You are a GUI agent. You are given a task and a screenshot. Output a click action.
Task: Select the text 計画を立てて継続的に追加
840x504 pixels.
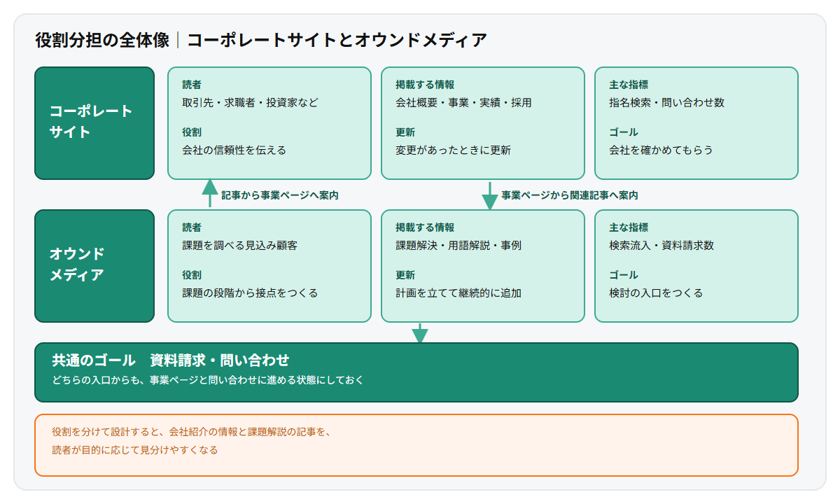pos(458,293)
